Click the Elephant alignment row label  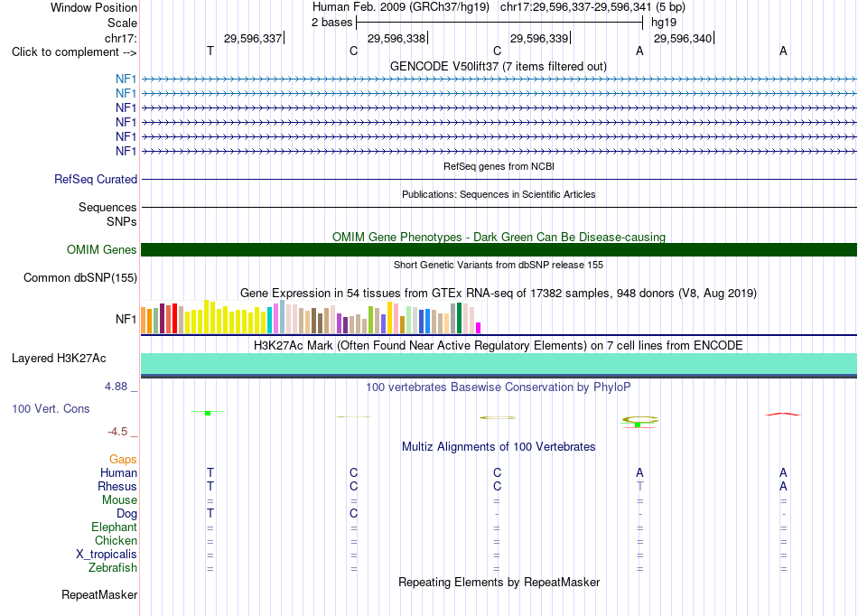(114, 527)
